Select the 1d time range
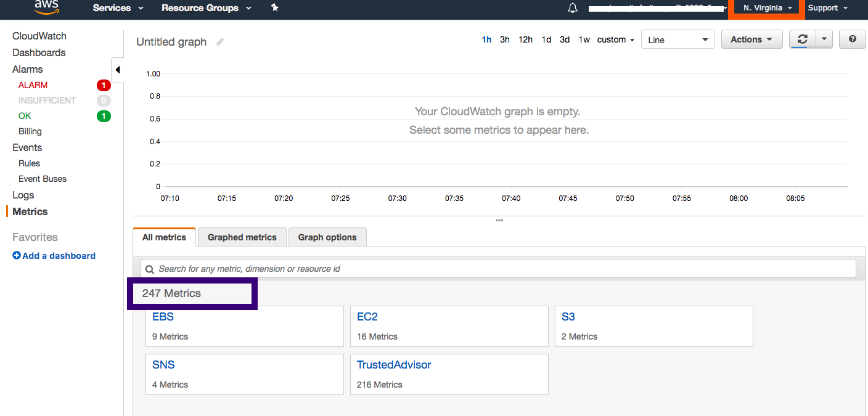868x416 pixels. [x=546, y=39]
